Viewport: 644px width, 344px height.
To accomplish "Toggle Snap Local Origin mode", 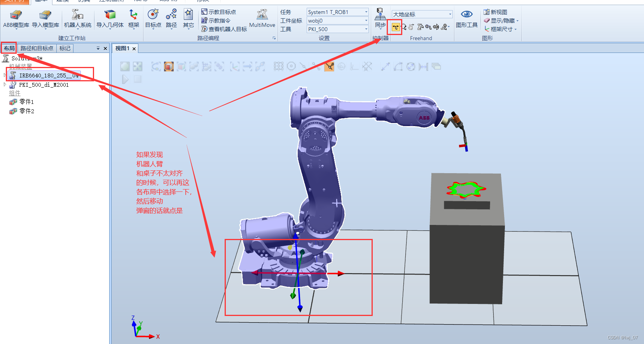I will click(354, 67).
